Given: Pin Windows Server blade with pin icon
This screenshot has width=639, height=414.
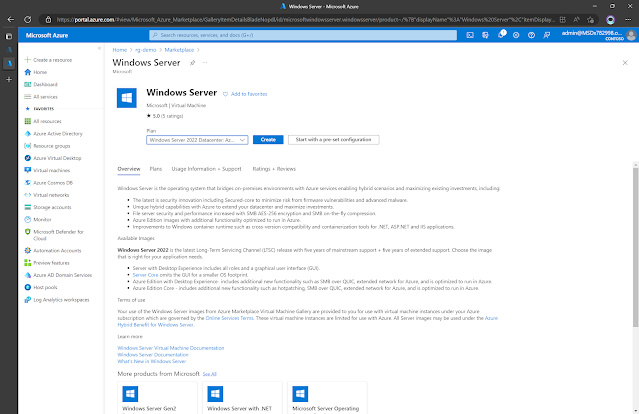Looking at the screenshot, I should pos(192,63).
